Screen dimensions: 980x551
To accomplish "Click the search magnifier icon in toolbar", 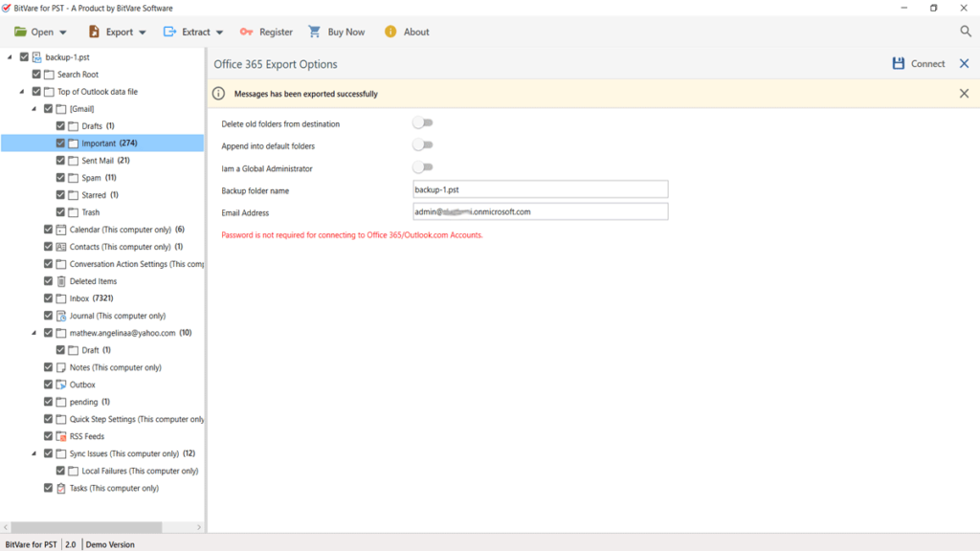I will (x=966, y=32).
